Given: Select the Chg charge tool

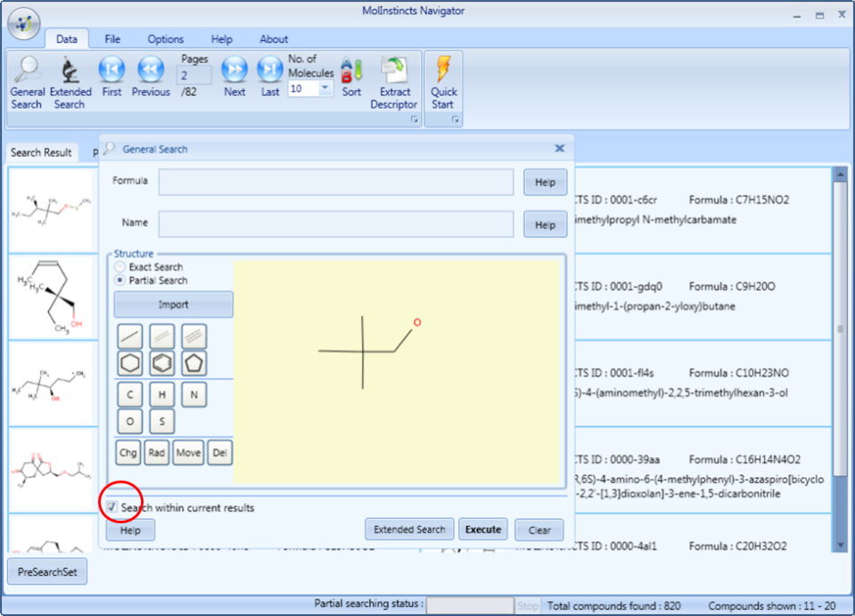Looking at the screenshot, I should [x=128, y=453].
